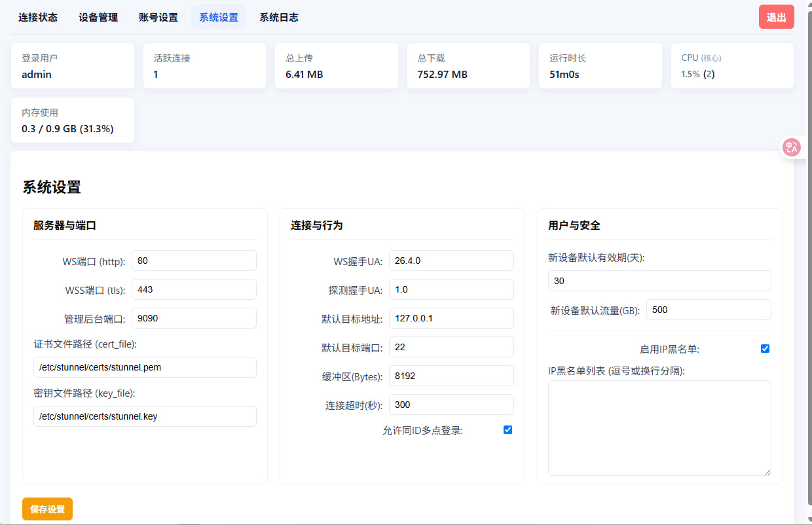Select the 系统设置 tab
812x525 pixels.
[219, 18]
